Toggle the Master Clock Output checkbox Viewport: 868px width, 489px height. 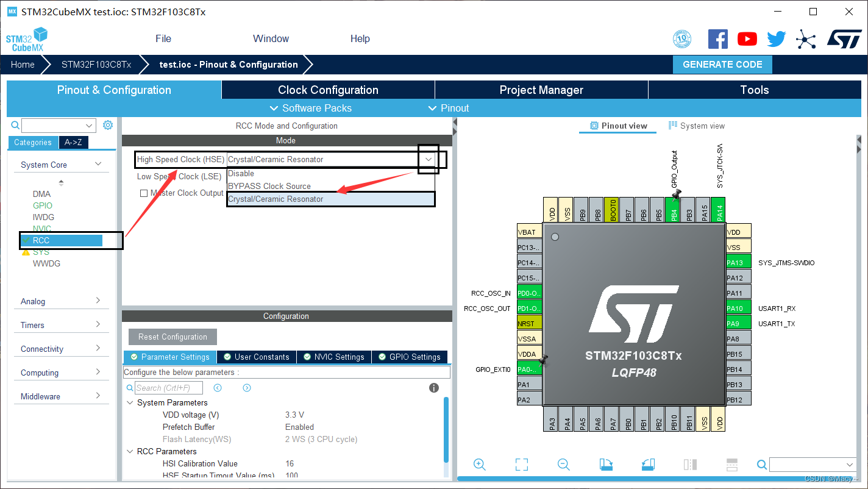click(144, 193)
